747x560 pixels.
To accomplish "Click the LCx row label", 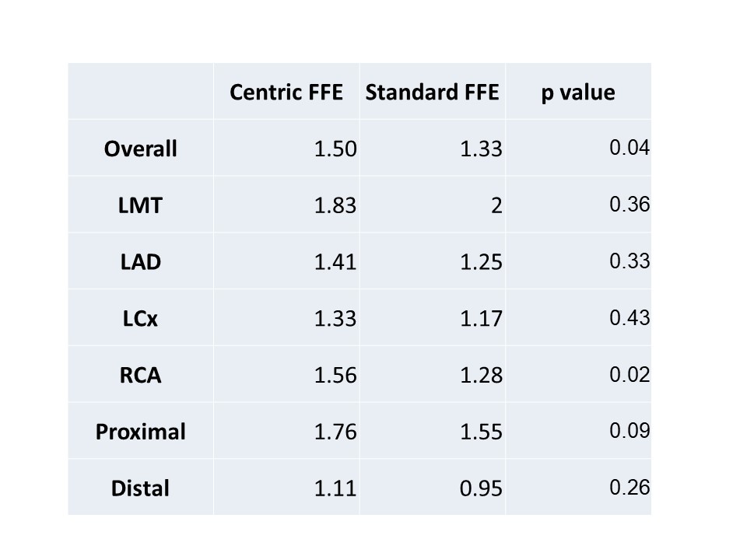I will pos(141,318).
